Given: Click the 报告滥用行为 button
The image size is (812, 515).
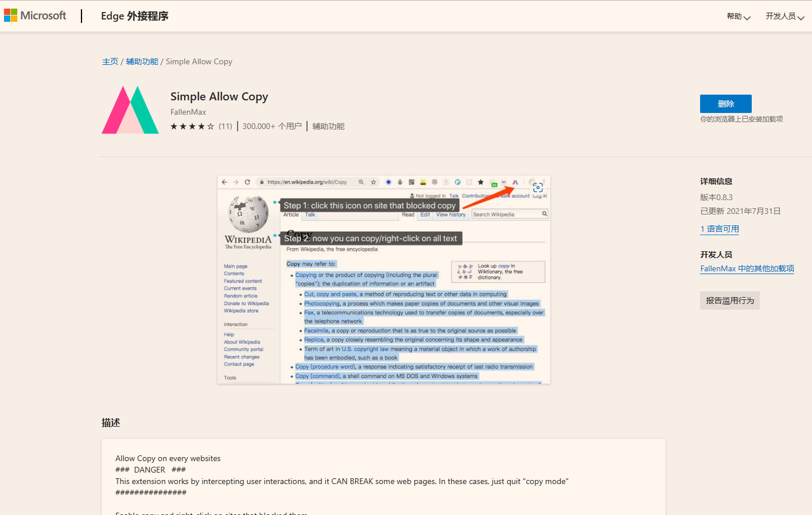Looking at the screenshot, I should click(x=730, y=301).
